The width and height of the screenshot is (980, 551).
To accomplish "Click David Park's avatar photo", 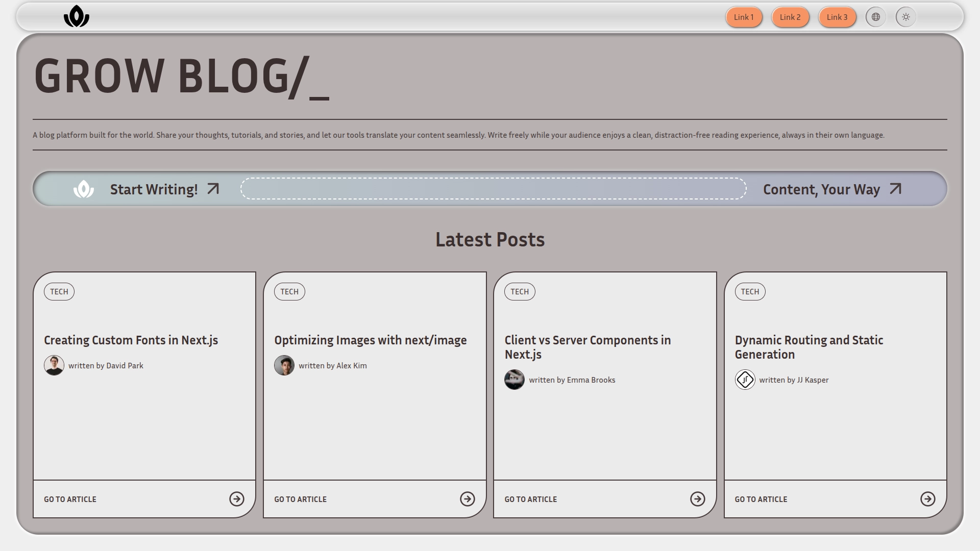I will click(x=54, y=365).
